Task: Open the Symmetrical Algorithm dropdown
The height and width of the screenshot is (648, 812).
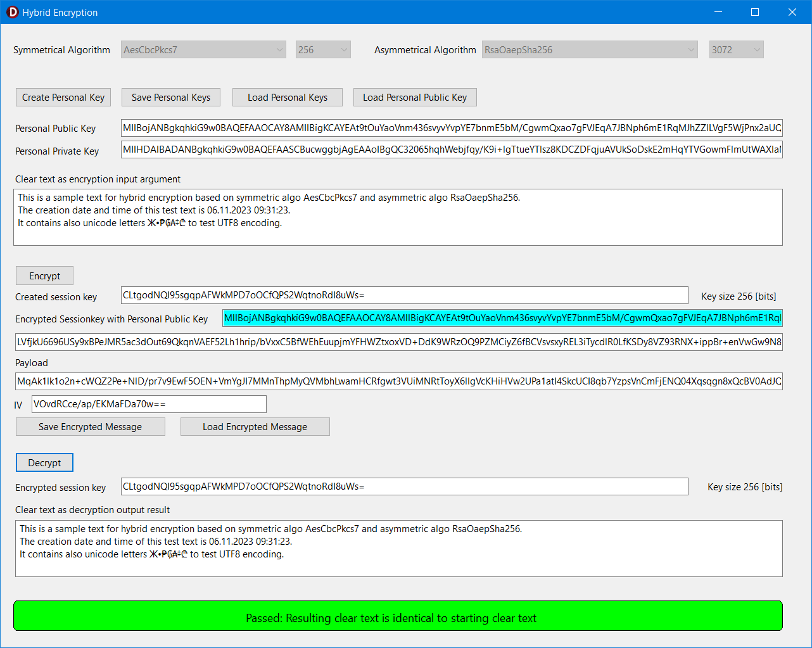Action: (203, 49)
